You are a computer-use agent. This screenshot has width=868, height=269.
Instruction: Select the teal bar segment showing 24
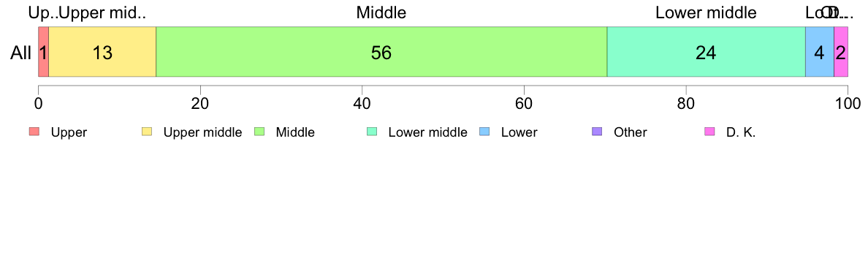[x=706, y=52]
